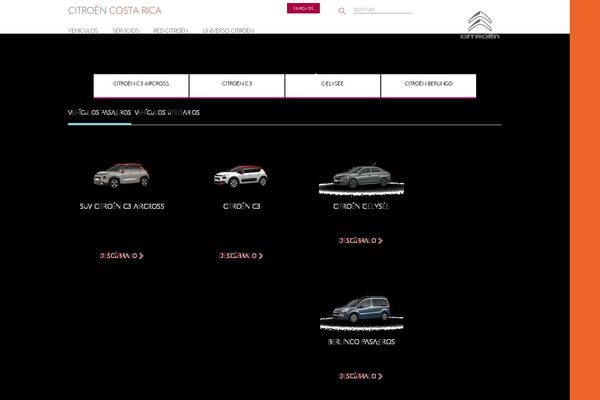Click the Citroën chevron logo
The height and width of the screenshot is (400, 600).
pyautogui.click(x=480, y=25)
